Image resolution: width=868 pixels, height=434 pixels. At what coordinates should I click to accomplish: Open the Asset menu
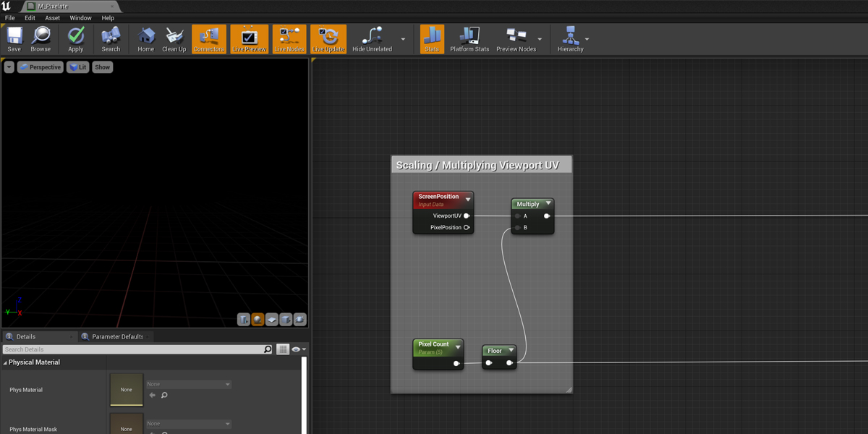(x=53, y=18)
